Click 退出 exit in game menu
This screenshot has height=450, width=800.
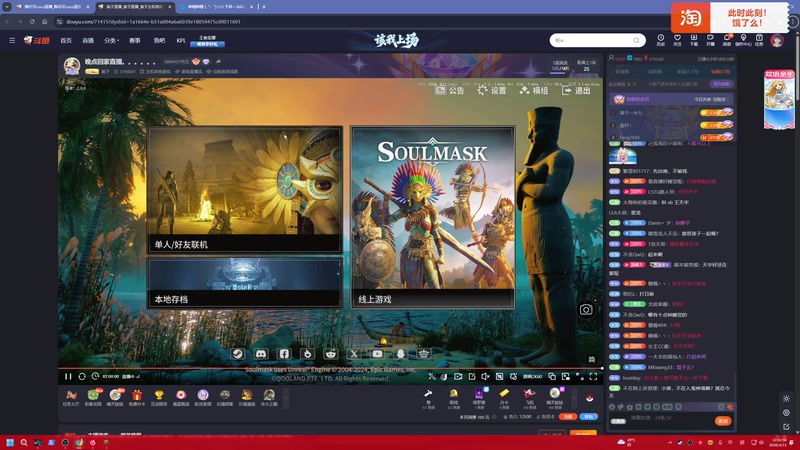tap(576, 90)
